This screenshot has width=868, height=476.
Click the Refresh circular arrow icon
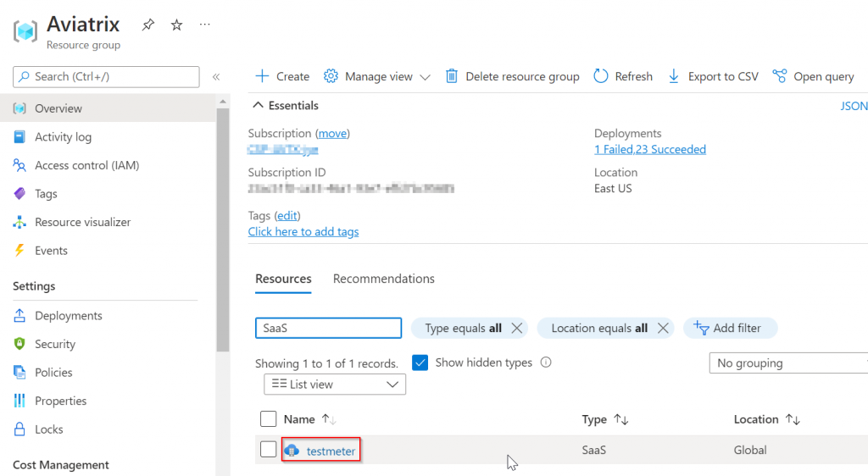(x=601, y=76)
